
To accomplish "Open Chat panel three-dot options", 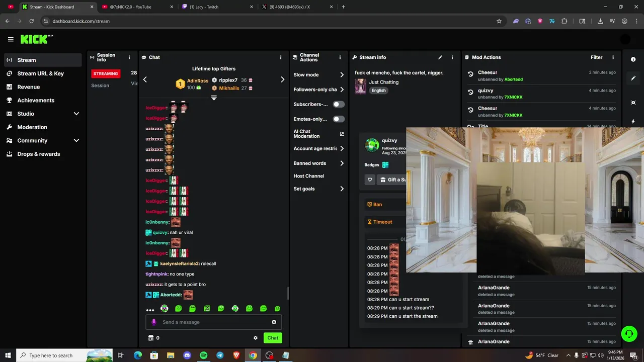I will 281,57.
